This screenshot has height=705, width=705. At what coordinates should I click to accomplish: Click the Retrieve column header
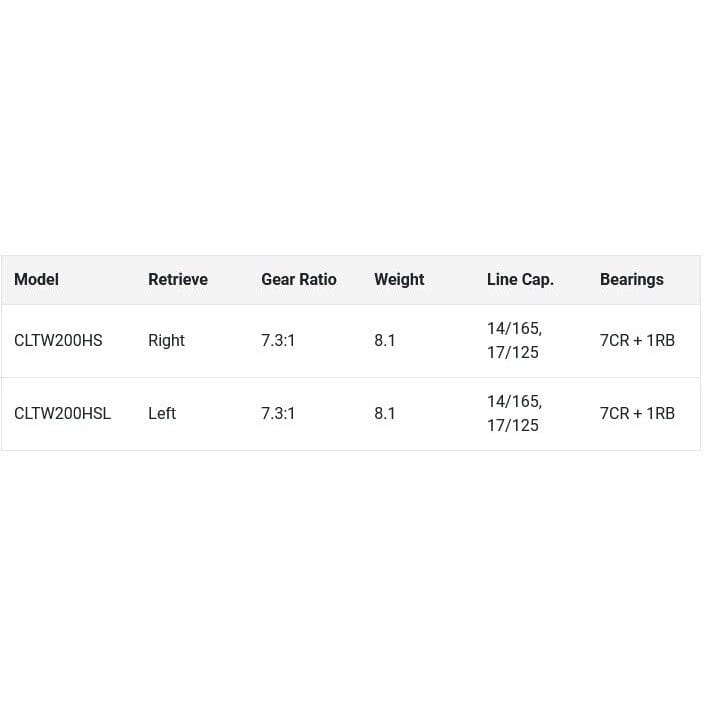click(178, 280)
